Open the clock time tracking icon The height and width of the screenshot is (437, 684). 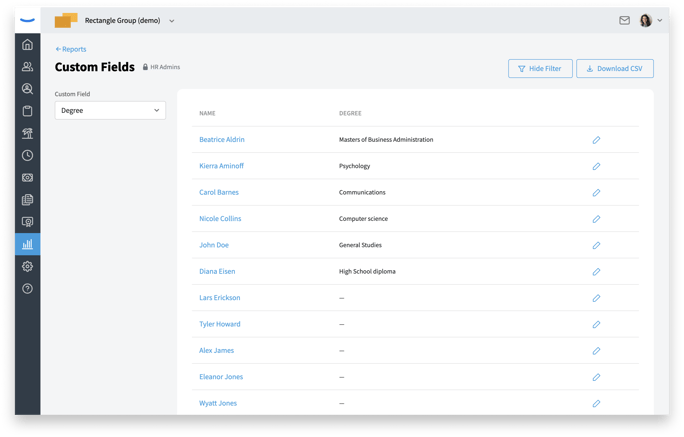(x=27, y=155)
